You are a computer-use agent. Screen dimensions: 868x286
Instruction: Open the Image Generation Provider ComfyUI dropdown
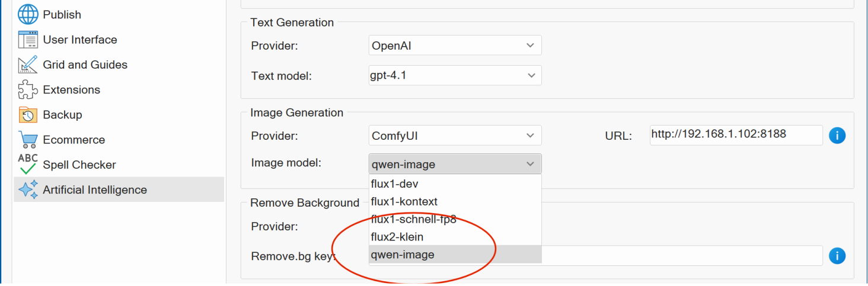(455, 136)
